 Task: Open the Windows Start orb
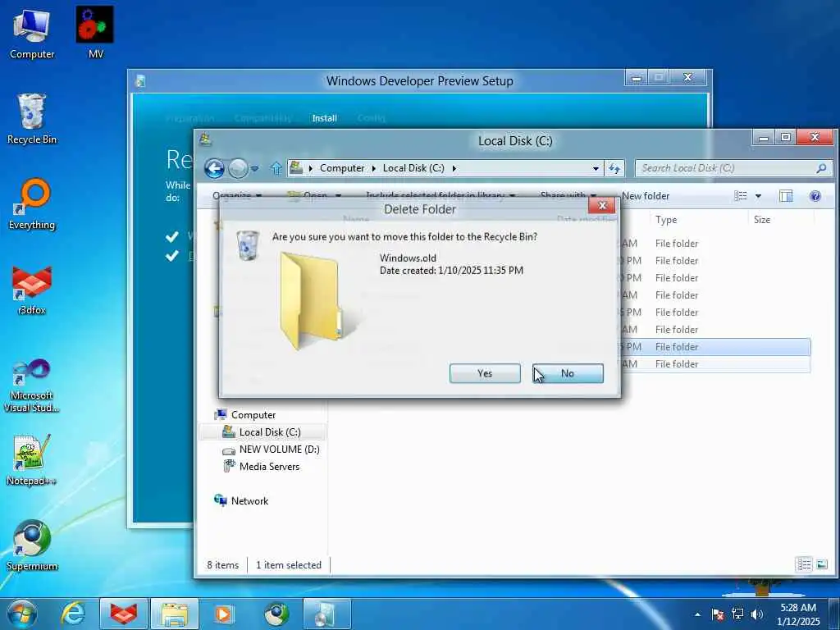pos(21,614)
